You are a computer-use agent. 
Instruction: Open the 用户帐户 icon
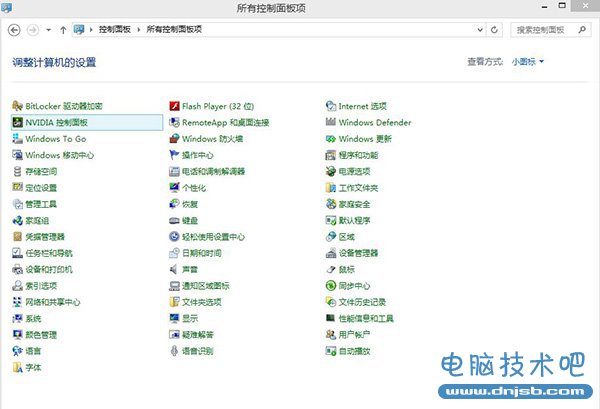(331, 335)
